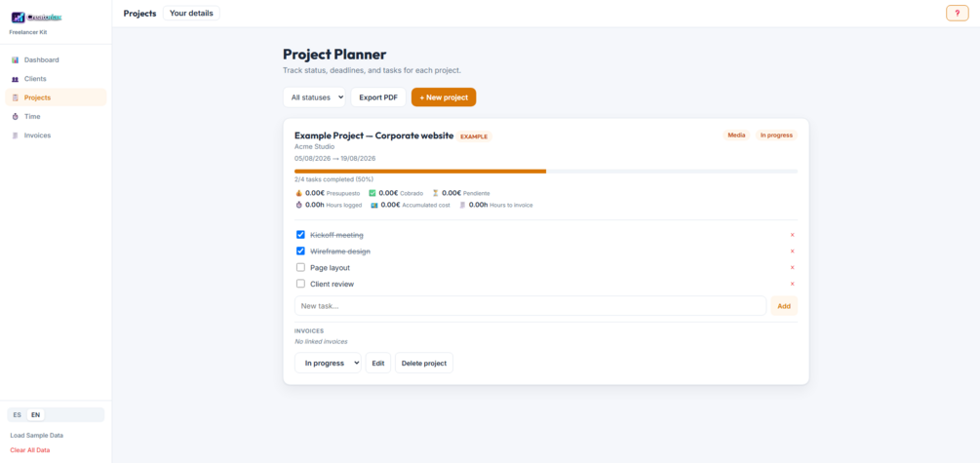Viewport: 980px width, 463px height.
Task: Open the Invoices sidebar icon
Action: (x=15, y=135)
